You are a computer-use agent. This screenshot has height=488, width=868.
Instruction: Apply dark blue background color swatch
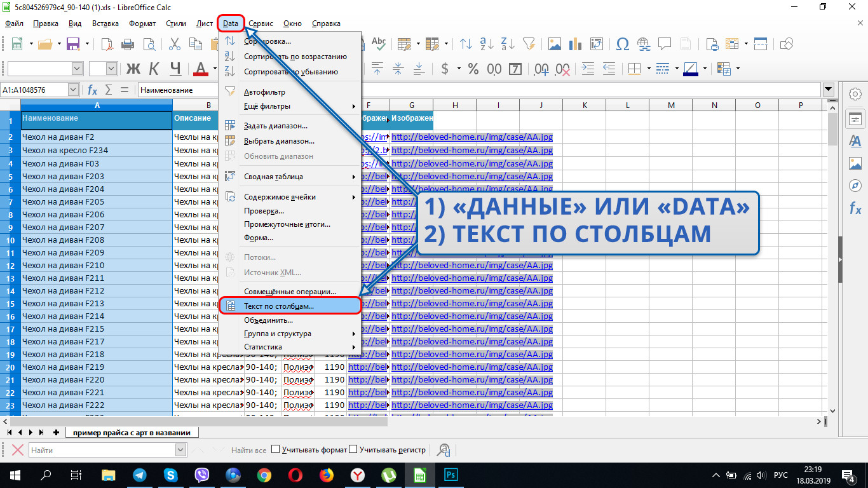691,69
